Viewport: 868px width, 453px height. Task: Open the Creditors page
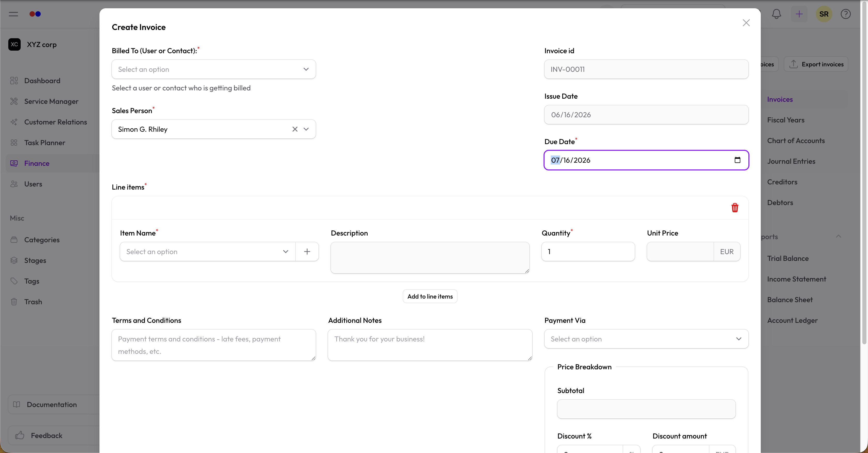[x=782, y=182]
